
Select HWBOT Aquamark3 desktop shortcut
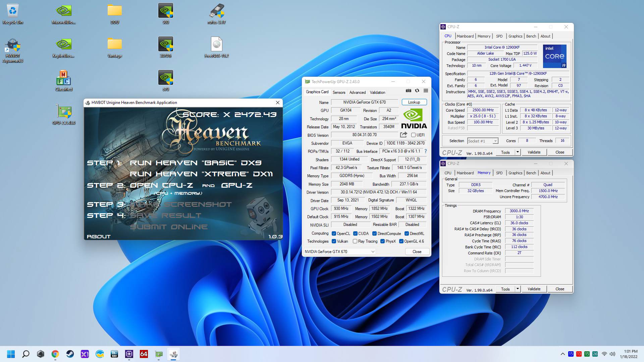click(x=13, y=50)
